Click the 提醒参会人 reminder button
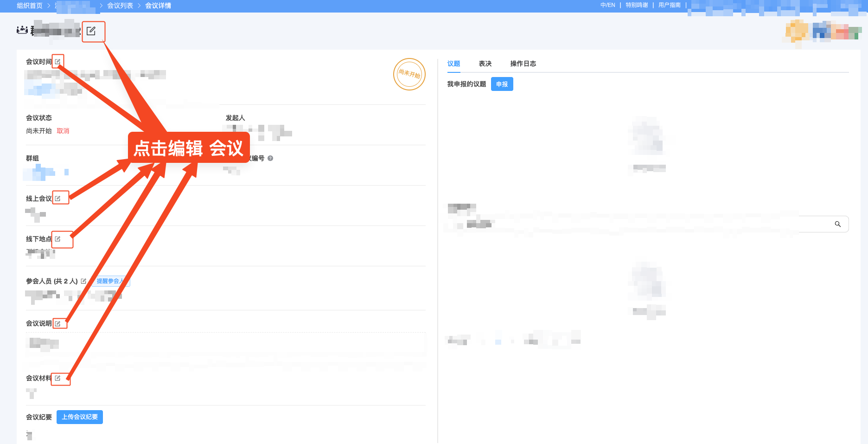 [111, 281]
